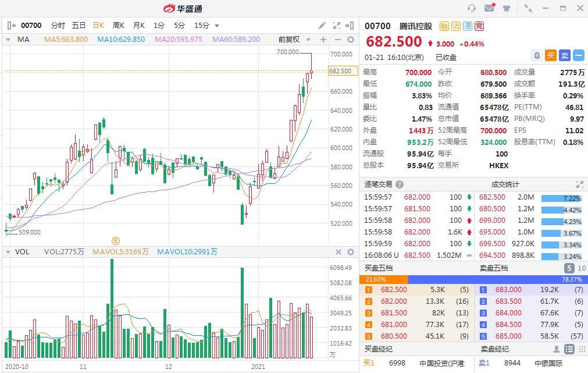Open the skin theme shirt icon
This screenshot has height=373, width=588.
click(x=507, y=8)
